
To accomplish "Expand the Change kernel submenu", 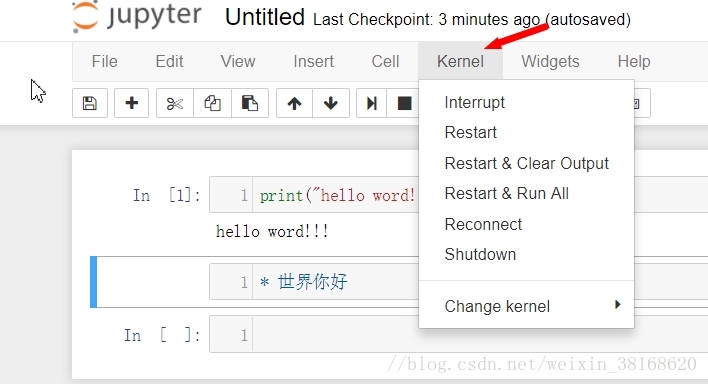I will 526,306.
